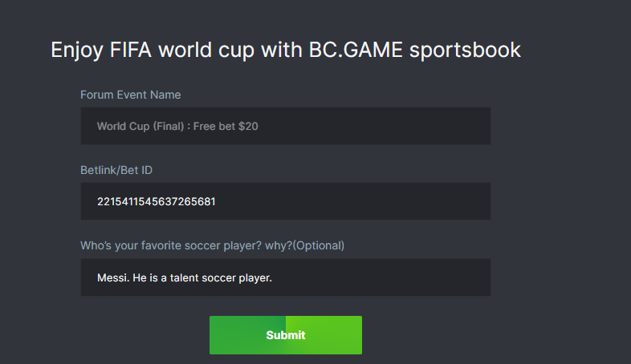The width and height of the screenshot is (631, 364).
Task: Click the empty right side of Bet ID field
Action: pos(401,201)
